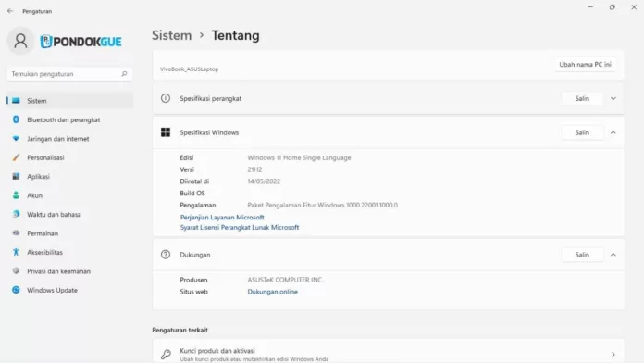
Task: Open Windows Update page
Action: 69,290
